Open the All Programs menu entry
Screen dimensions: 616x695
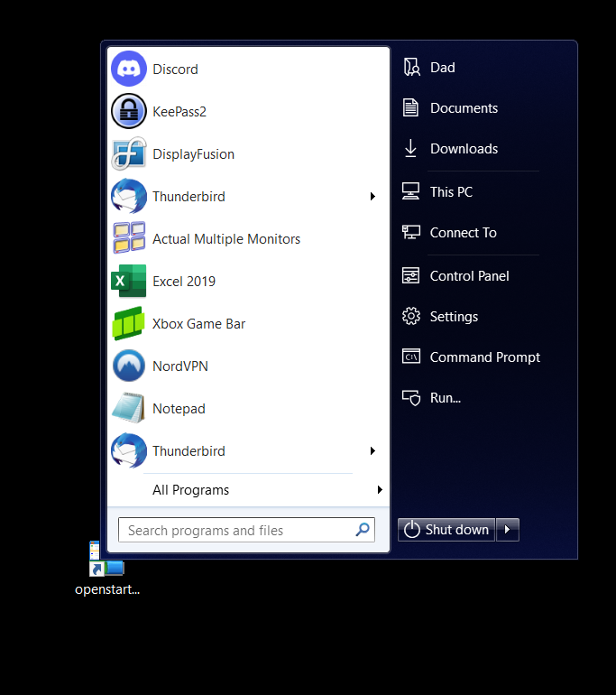point(248,489)
